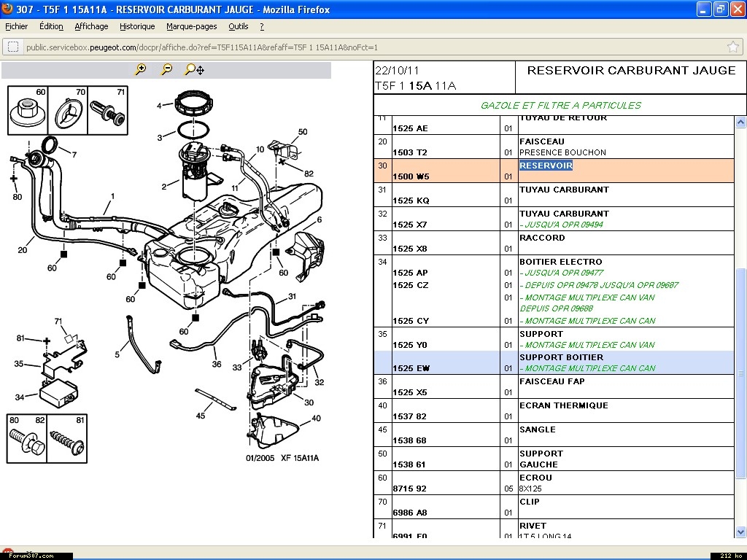
Task: Select the highlighted RESERVOIR row text
Action: [x=546, y=166]
